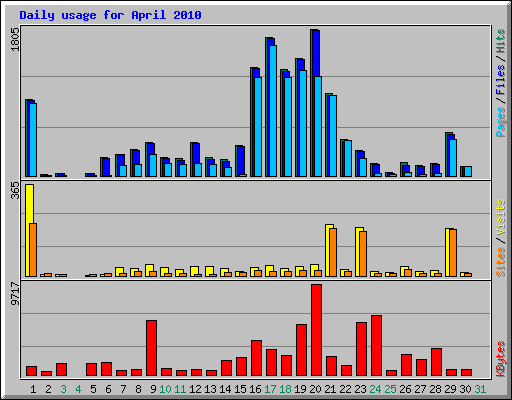
Task: Click day 29 on the x-axis
Action: (x=450, y=389)
